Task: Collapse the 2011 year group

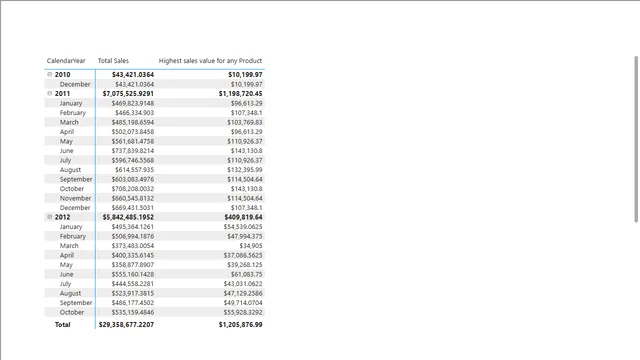Action: (50, 93)
